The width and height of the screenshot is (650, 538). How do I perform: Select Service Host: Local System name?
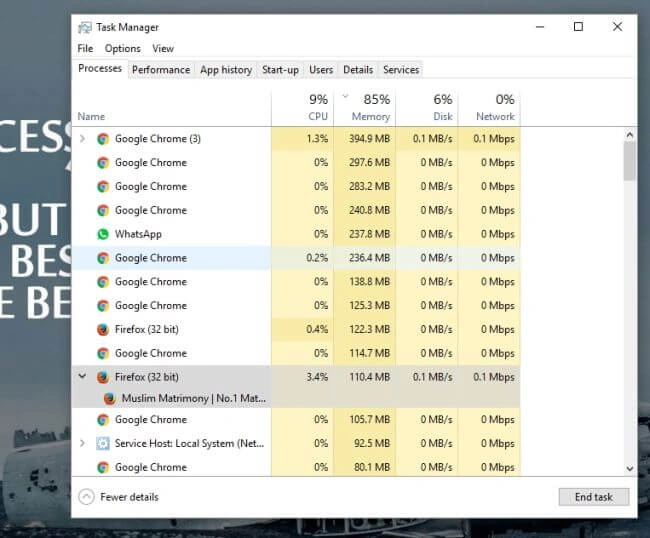point(189,443)
